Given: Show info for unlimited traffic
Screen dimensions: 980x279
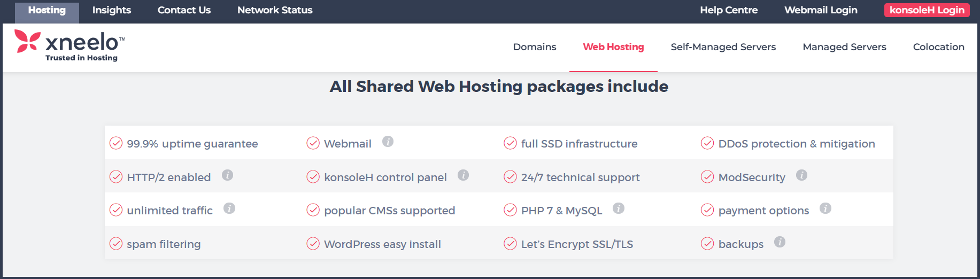Looking at the screenshot, I should [x=229, y=208].
